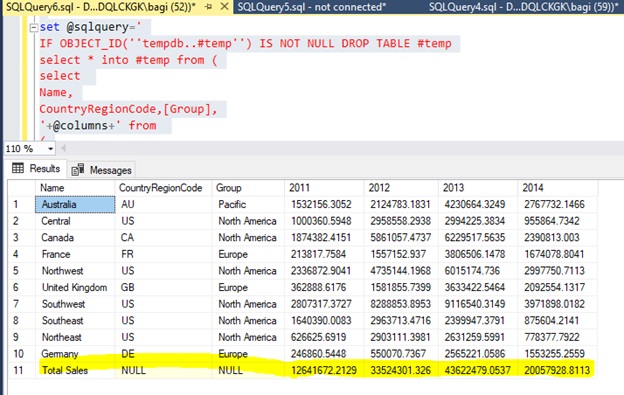624x395 pixels.
Task: Switch to the Messages tab
Action: tap(101, 170)
